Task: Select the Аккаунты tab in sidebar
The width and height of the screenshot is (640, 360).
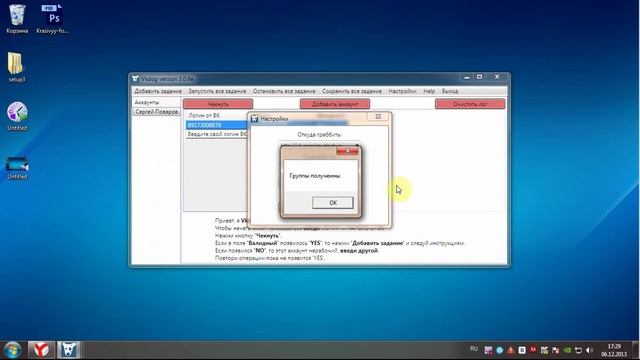Action: pos(147,102)
